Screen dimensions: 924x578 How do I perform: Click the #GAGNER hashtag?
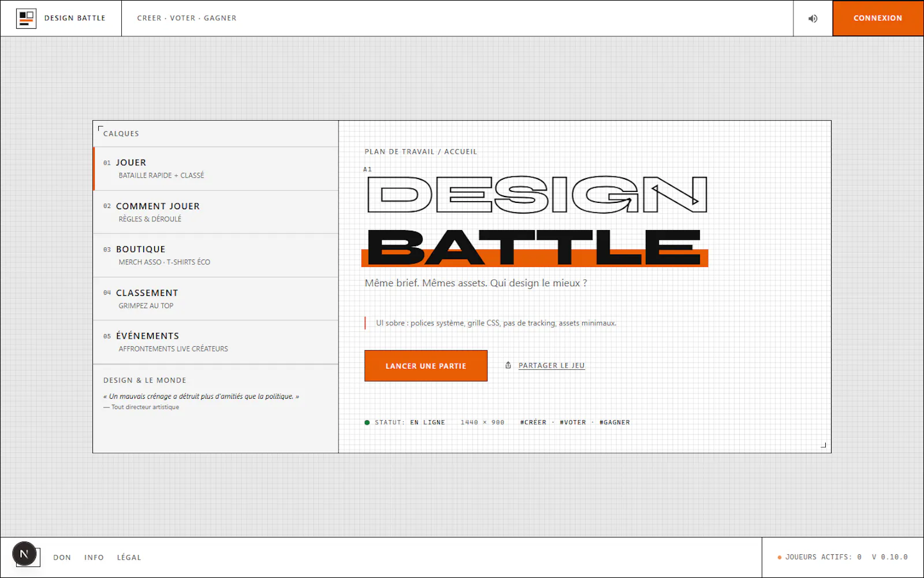pyautogui.click(x=614, y=423)
